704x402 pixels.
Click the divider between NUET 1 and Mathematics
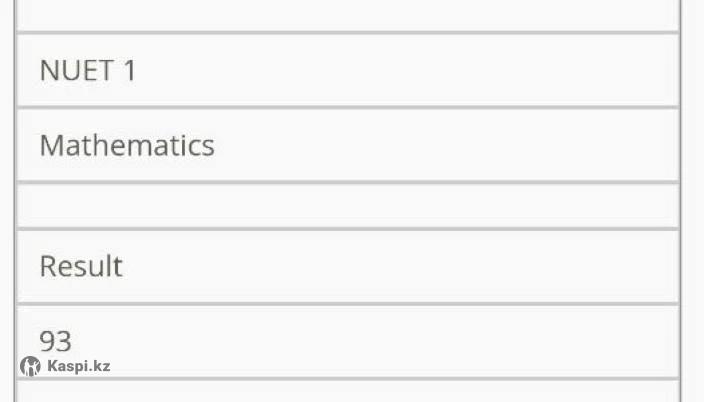pyautogui.click(x=347, y=107)
